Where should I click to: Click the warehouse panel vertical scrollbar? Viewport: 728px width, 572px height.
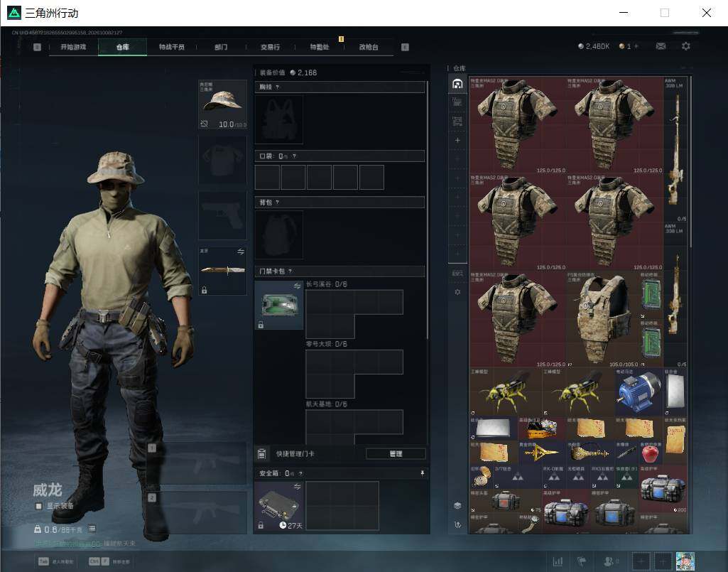(x=691, y=162)
